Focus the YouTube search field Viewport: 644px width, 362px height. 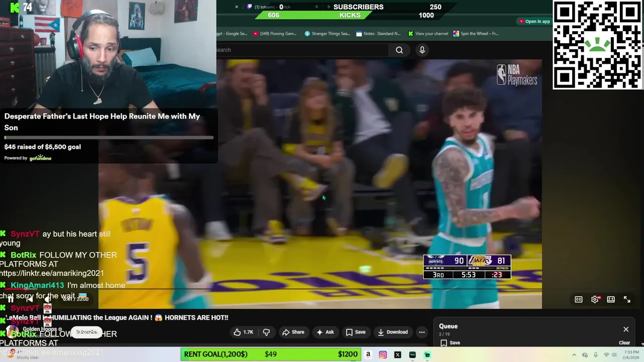point(302,50)
